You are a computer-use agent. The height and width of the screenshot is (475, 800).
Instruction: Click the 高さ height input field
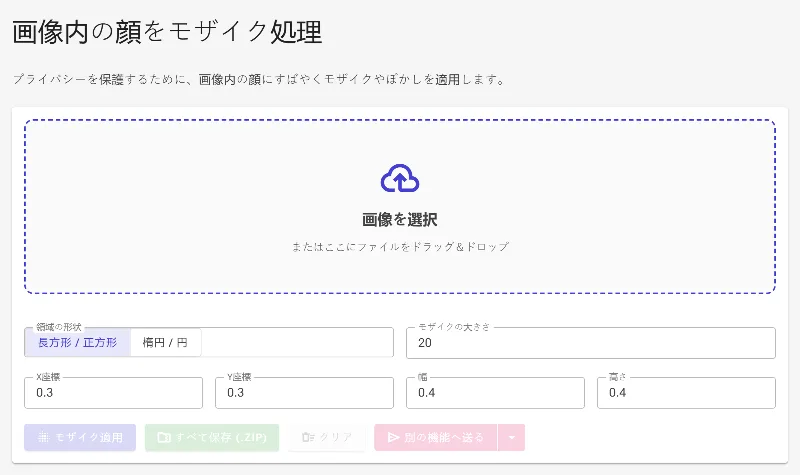[x=686, y=393]
